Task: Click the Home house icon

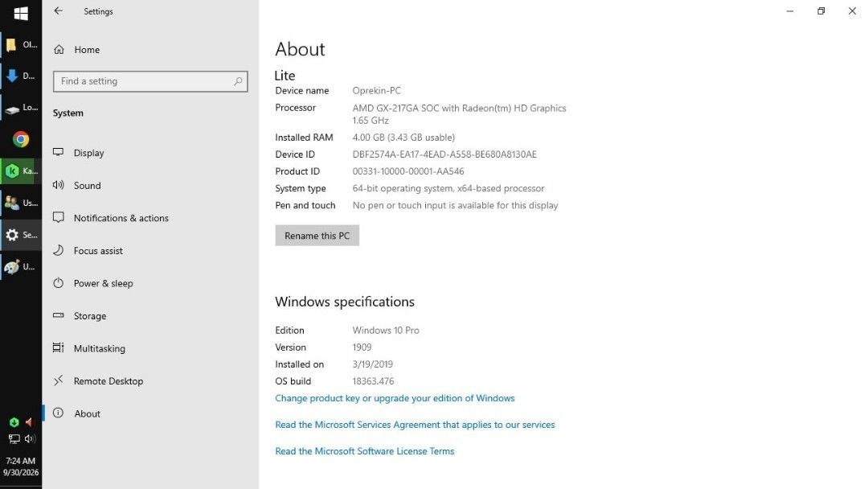Action: pos(59,50)
